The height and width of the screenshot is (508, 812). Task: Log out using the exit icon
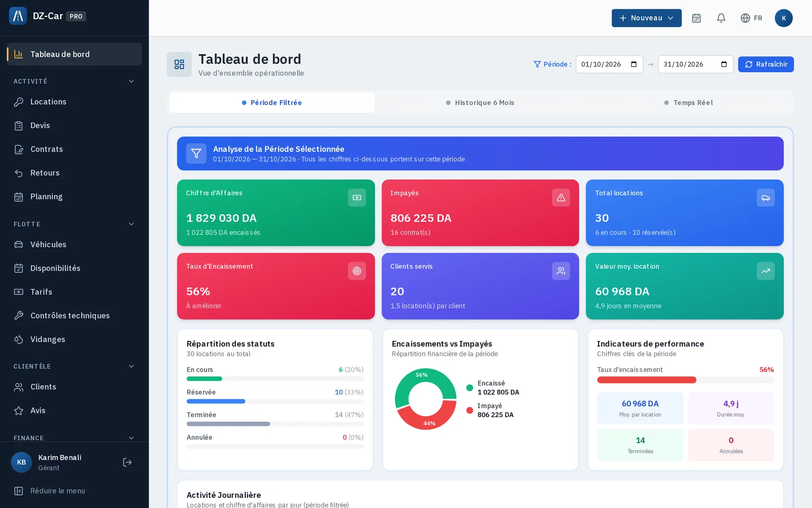pyautogui.click(x=127, y=462)
